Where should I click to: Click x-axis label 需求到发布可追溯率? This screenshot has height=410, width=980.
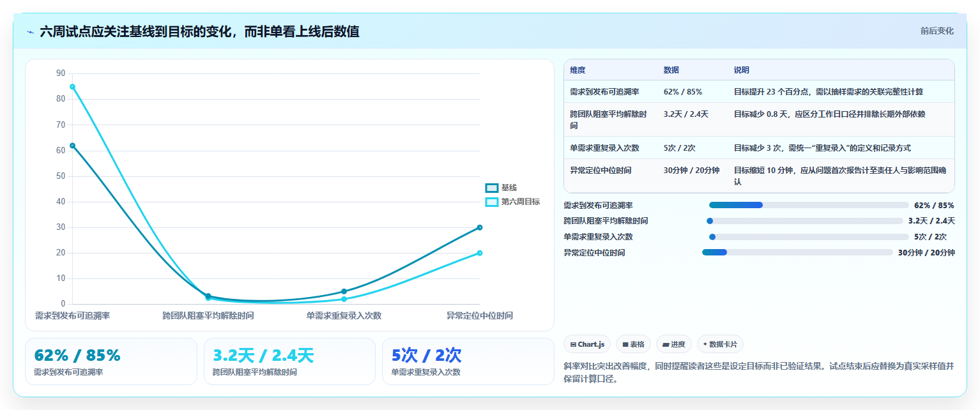tap(72, 315)
